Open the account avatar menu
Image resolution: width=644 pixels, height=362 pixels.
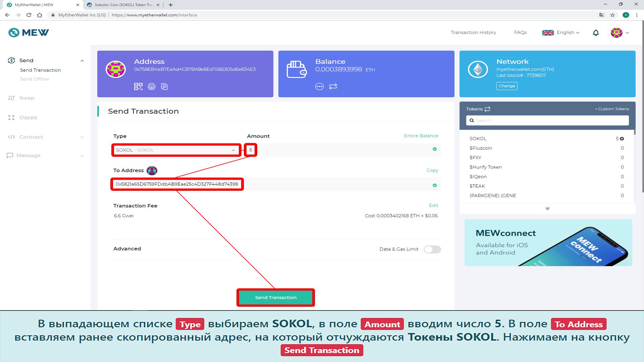616,33
